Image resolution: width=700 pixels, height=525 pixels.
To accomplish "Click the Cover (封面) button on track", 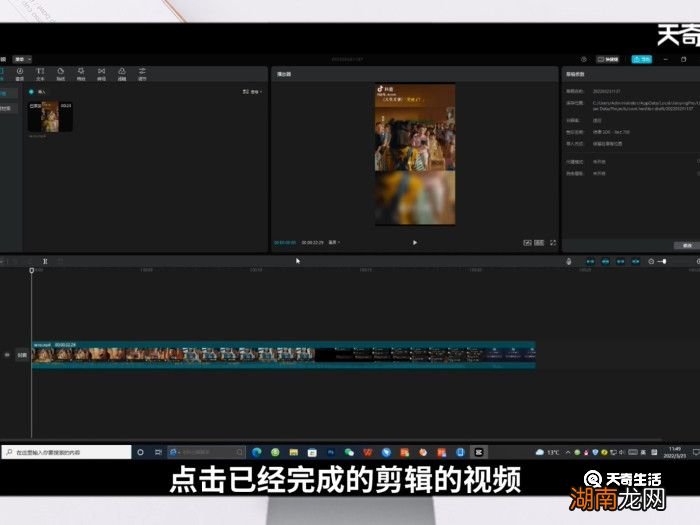I will (22, 355).
